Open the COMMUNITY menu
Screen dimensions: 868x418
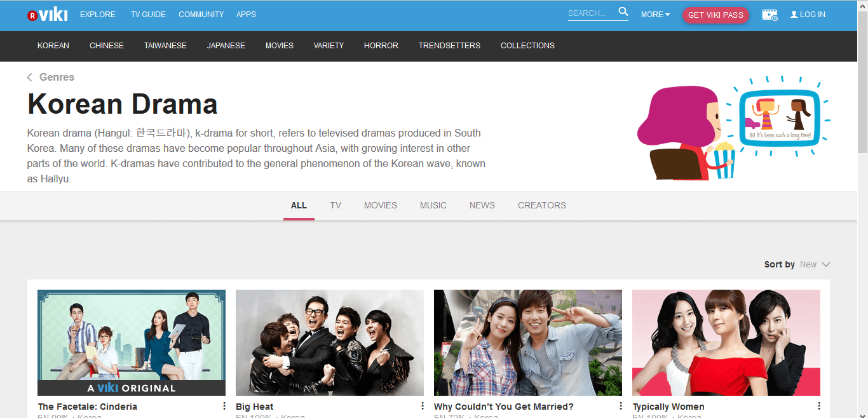[x=201, y=14]
